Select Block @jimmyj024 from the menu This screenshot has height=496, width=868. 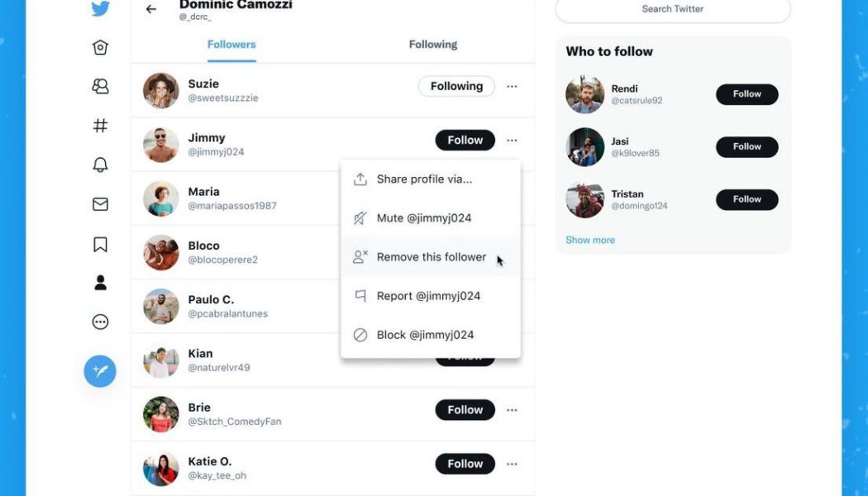pyautogui.click(x=425, y=334)
